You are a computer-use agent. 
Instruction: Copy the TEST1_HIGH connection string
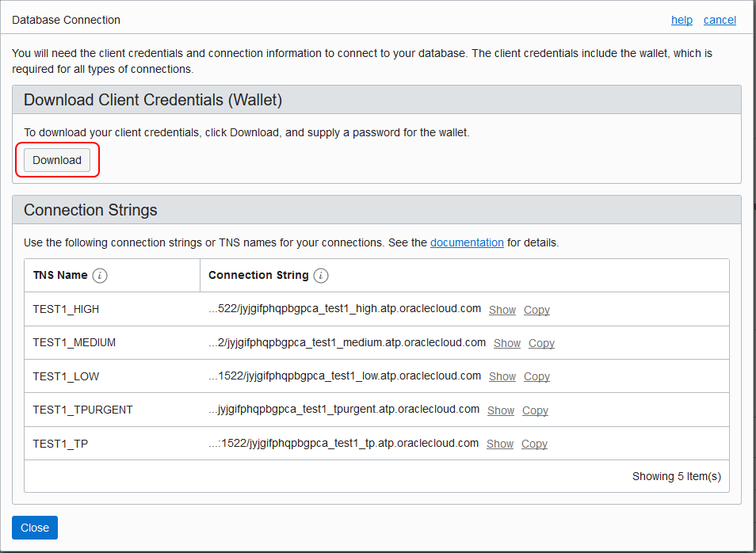536,310
